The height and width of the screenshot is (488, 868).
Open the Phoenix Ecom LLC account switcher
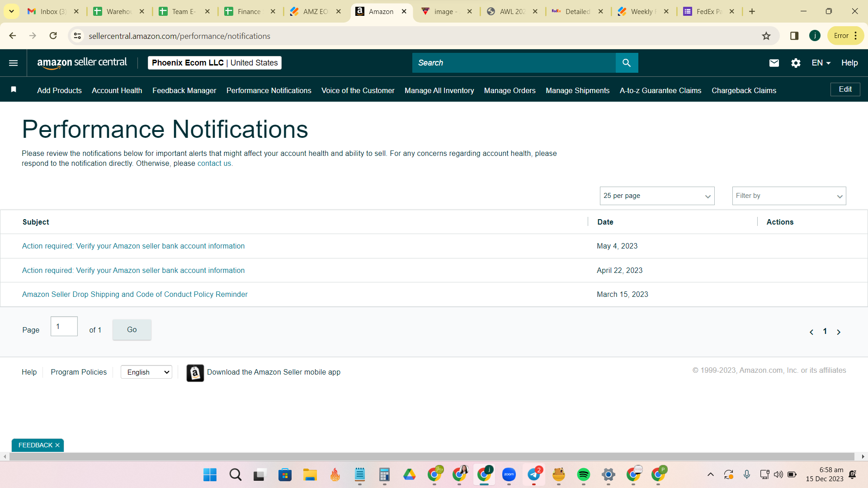215,63
